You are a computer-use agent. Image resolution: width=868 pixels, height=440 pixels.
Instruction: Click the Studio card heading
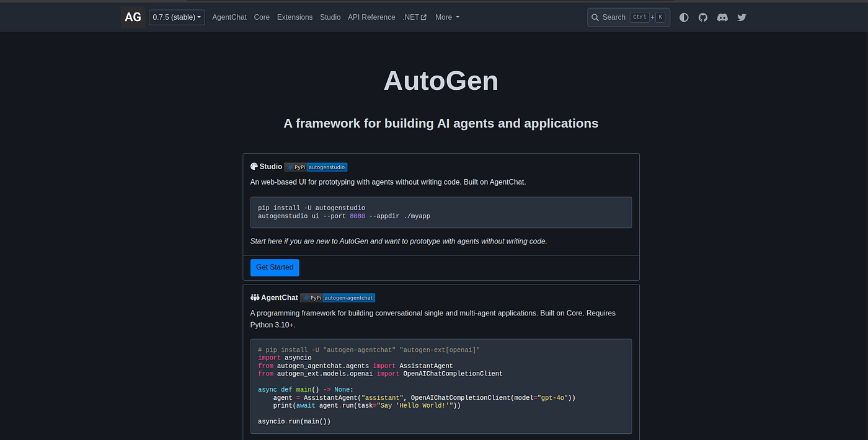click(x=271, y=167)
